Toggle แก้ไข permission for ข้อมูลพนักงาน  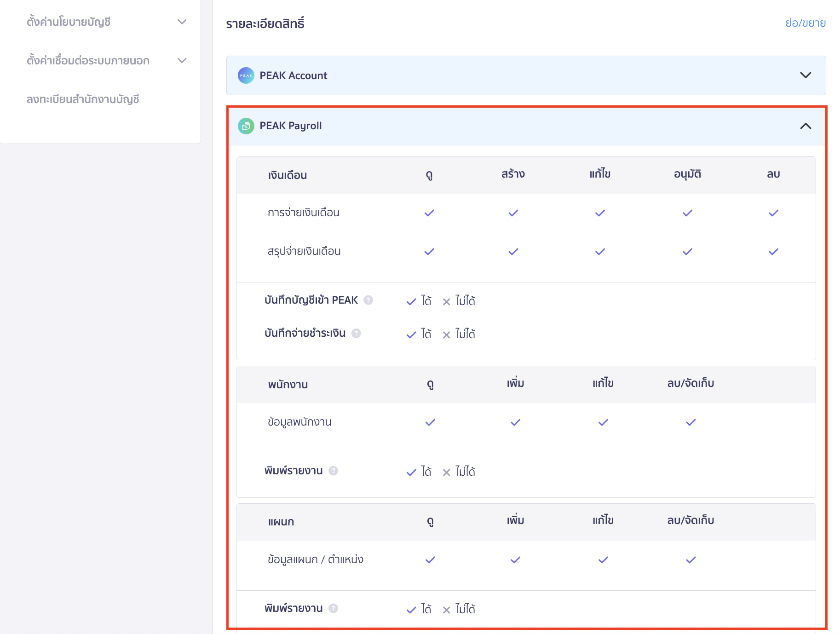click(603, 422)
